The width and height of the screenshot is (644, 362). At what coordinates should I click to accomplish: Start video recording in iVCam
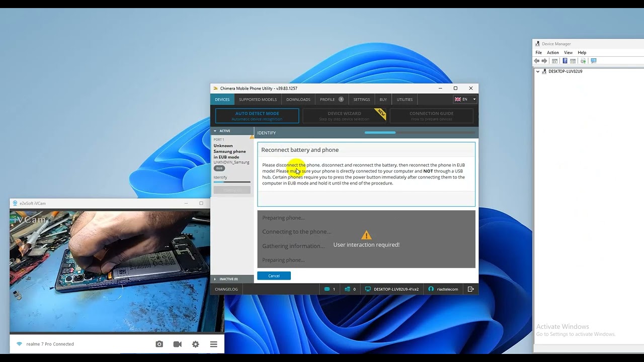pos(177,344)
